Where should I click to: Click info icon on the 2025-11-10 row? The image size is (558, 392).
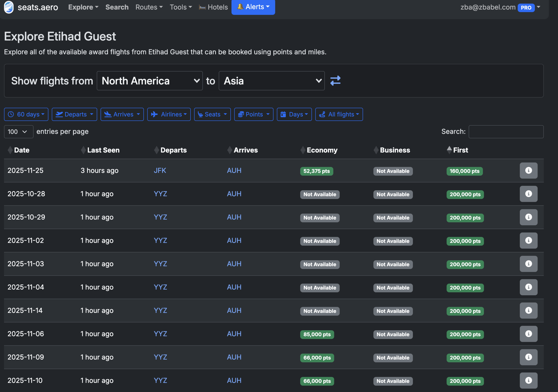(528, 381)
